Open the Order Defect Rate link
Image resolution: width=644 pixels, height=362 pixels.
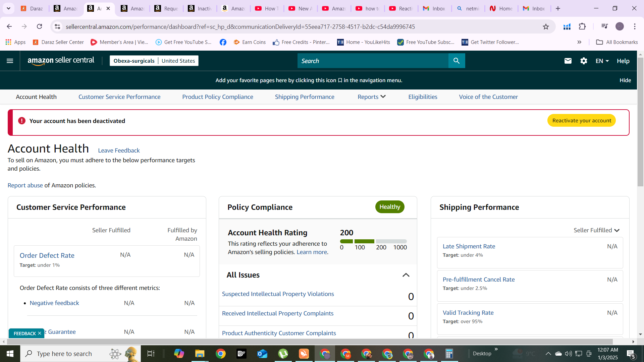click(47, 255)
